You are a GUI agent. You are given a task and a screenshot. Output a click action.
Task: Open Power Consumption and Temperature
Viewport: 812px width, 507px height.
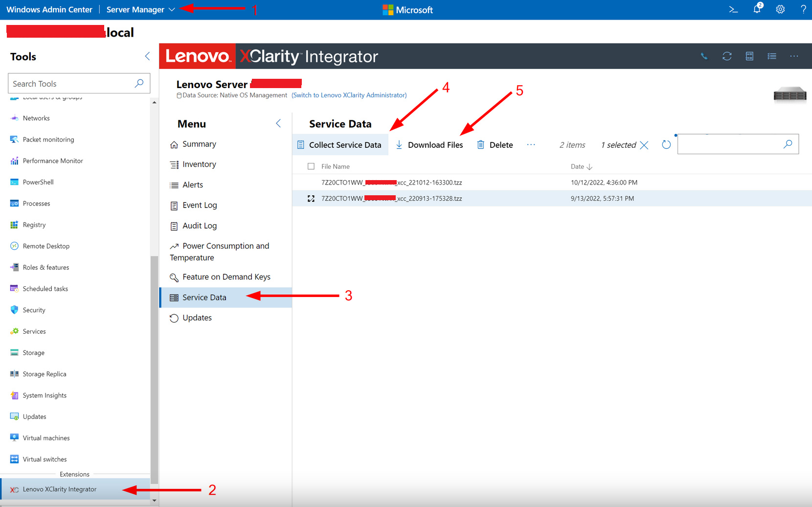pos(226,252)
